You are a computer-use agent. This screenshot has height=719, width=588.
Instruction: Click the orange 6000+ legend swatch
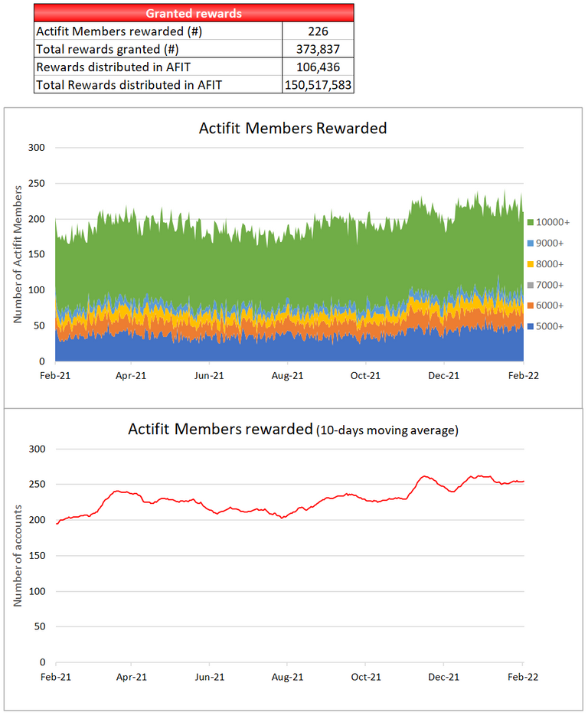tap(531, 306)
